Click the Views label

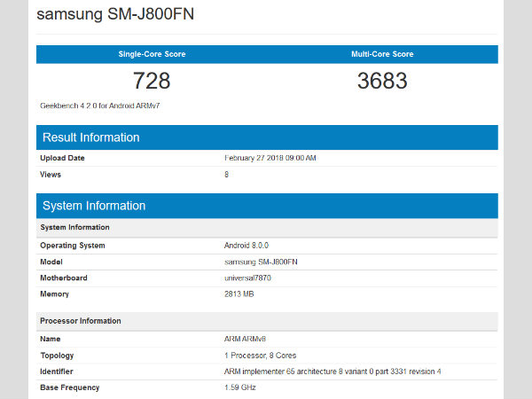pos(51,175)
